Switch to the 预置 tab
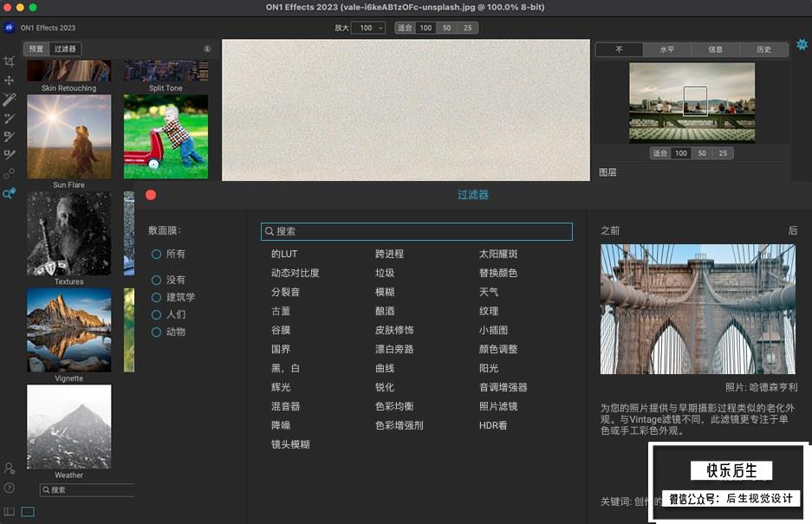The width and height of the screenshot is (812, 524). coord(36,49)
